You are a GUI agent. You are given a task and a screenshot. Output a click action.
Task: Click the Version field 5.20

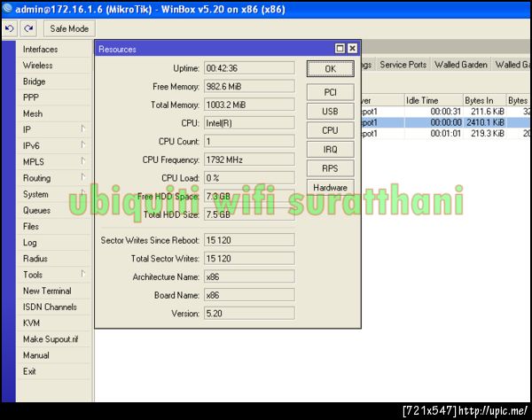(x=249, y=313)
